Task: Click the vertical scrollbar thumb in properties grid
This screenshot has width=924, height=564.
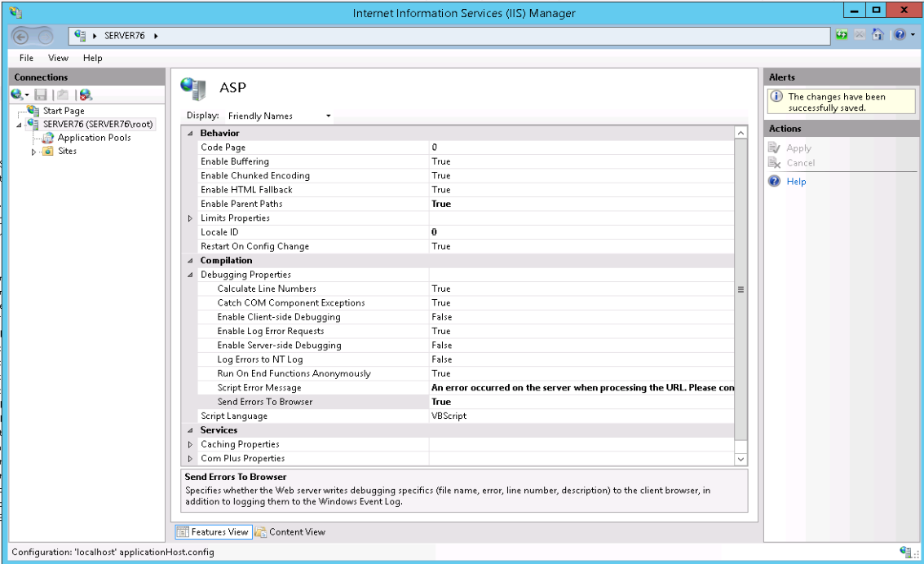Action: pyautogui.click(x=741, y=289)
